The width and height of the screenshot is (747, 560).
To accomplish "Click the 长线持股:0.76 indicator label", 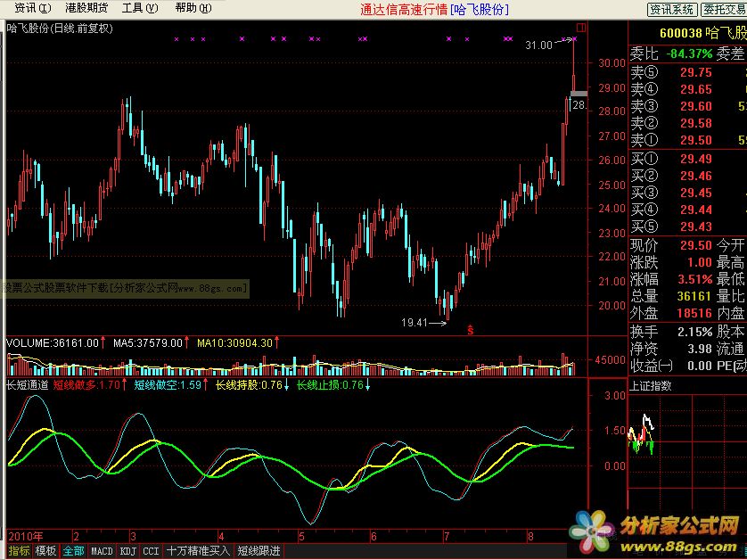I will pos(250,384).
